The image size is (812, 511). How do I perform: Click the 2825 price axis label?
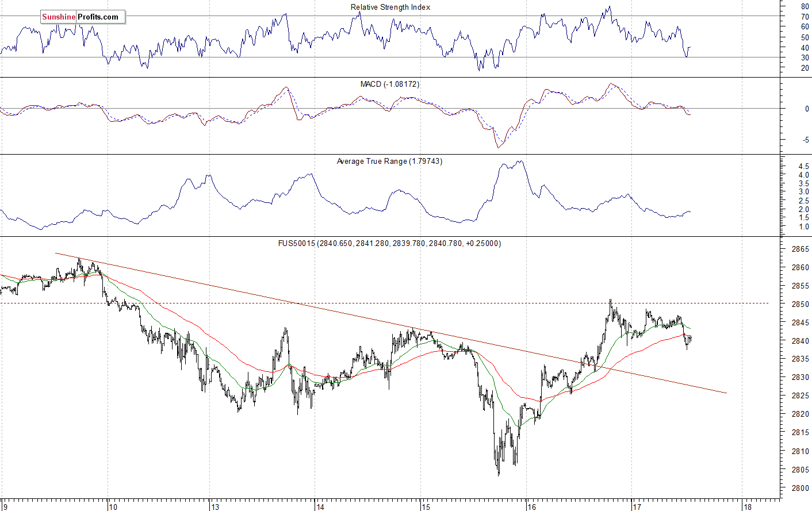tap(802, 396)
